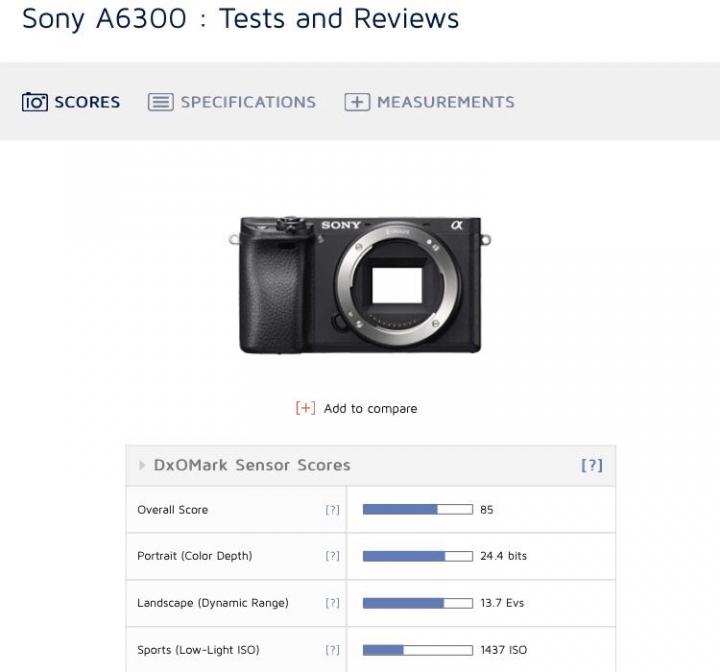The width and height of the screenshot is (720, 672).
Task: Open help next to Overall Score
Action: tap(332, 510)
